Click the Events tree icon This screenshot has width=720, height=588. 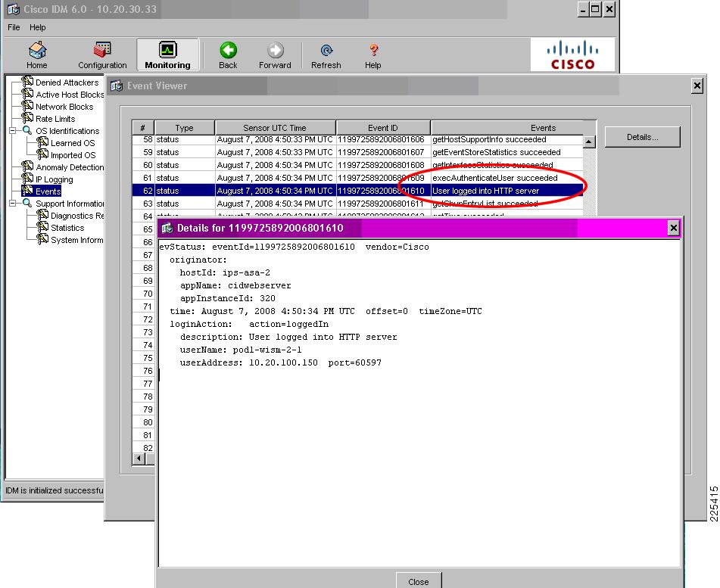click(27, 191)
